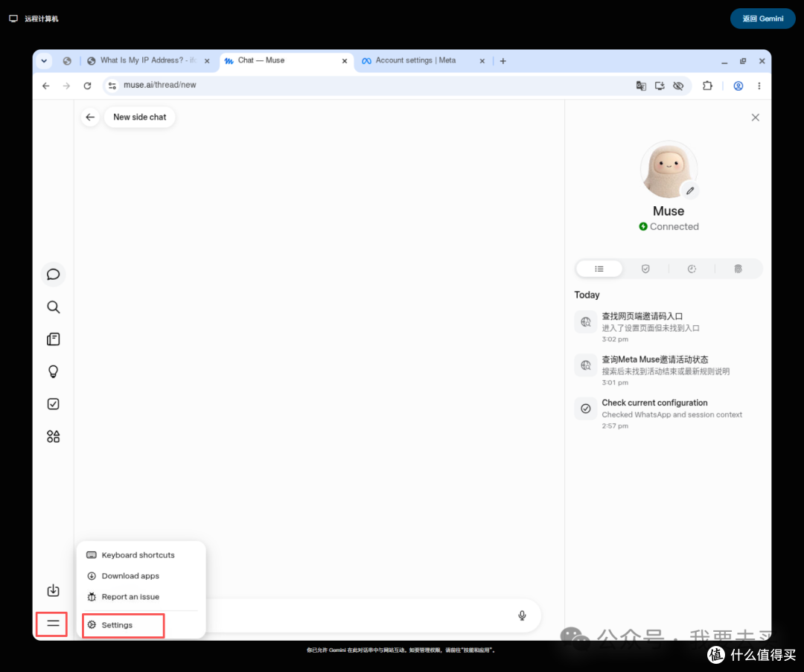804x672 pixels.
Task: Start a New side chat
Action: 139,117
